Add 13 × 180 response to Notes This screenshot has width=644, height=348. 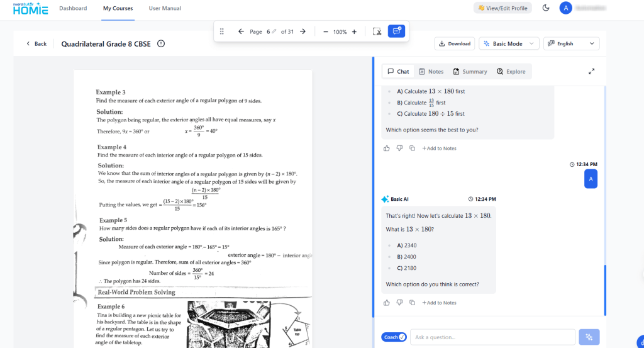coord(439,303)
